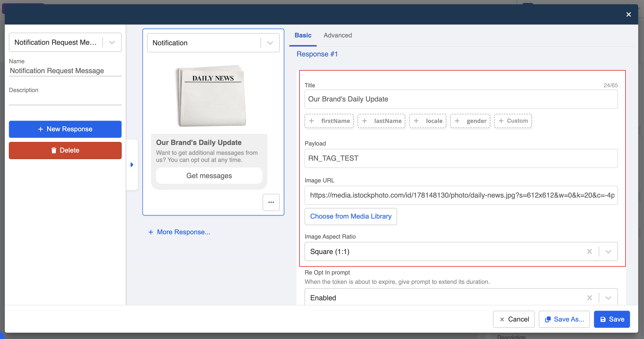Clear the Square (1:1) aspect ratio selection
This screenshot has height=339, width=644.
point(589,251)
